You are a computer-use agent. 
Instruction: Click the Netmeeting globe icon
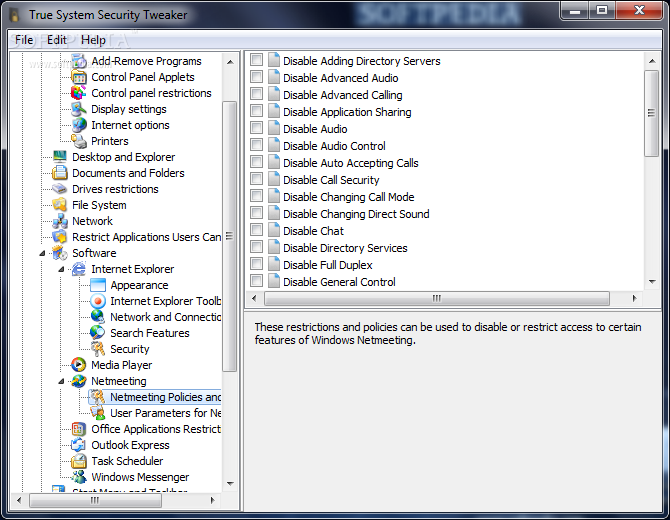79,381
